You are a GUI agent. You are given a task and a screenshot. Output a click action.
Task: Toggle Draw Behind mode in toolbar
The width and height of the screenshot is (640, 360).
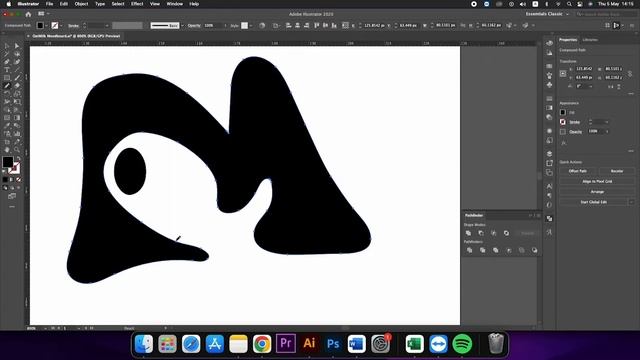coord(11,188)
